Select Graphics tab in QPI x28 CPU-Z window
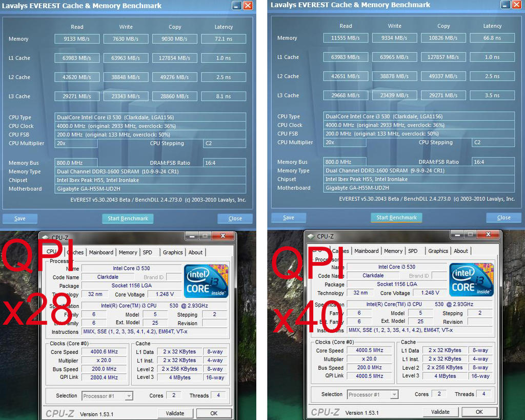This screenshot has height=420, width=525. 173,252
